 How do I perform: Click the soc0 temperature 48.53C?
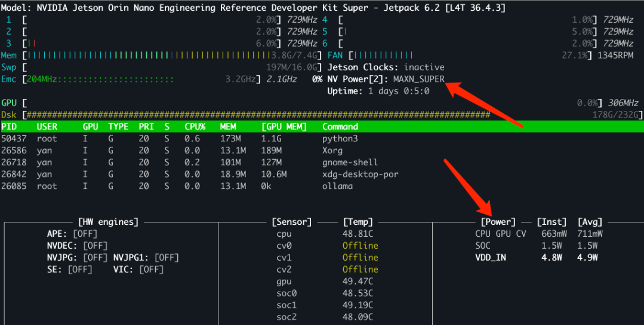coord(358,293)
